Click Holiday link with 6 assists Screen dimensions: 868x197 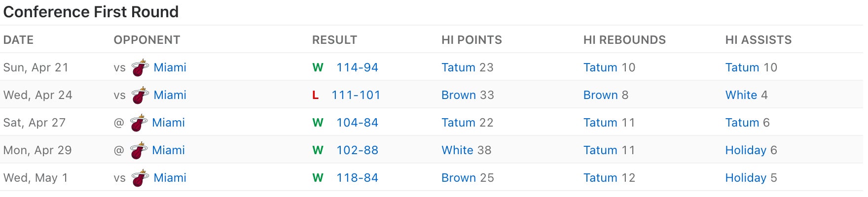click(746, 150)
